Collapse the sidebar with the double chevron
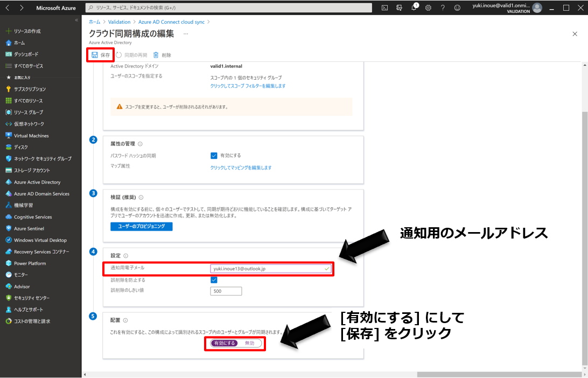This screenshot has width=588, height=378. 76,20
